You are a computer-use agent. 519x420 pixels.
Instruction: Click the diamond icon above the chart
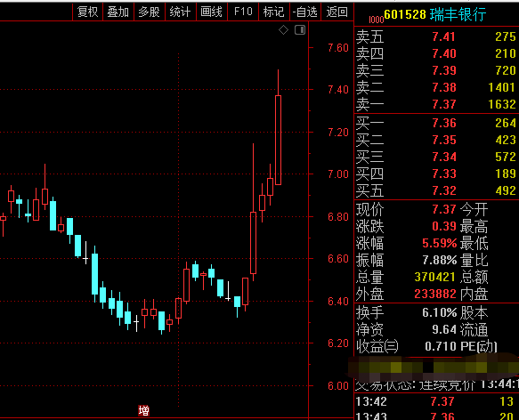tap(283, 30)
